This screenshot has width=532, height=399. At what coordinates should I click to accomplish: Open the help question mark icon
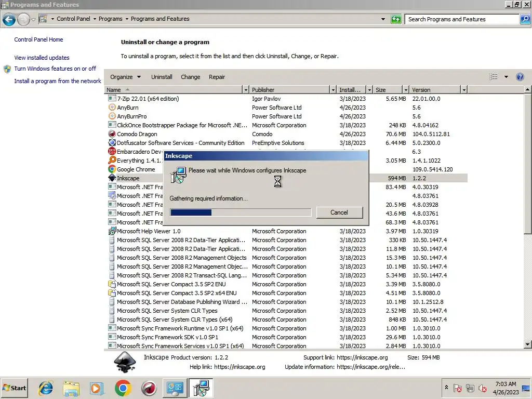pyautogui.click(x=520, y=77)
